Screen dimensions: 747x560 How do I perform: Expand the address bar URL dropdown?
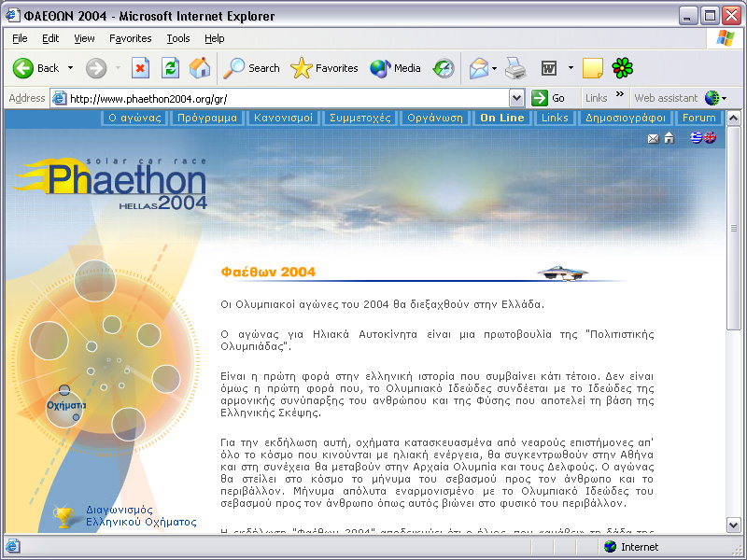coord(517,99)
